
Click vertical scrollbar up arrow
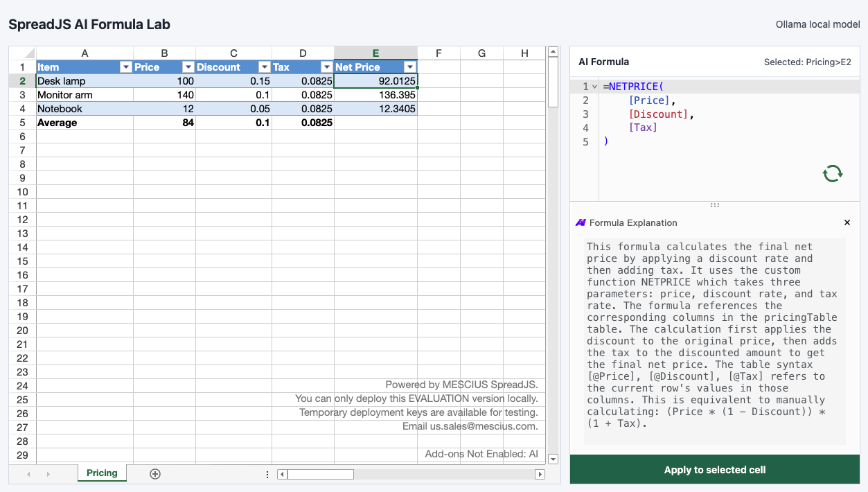coord(553,51)
